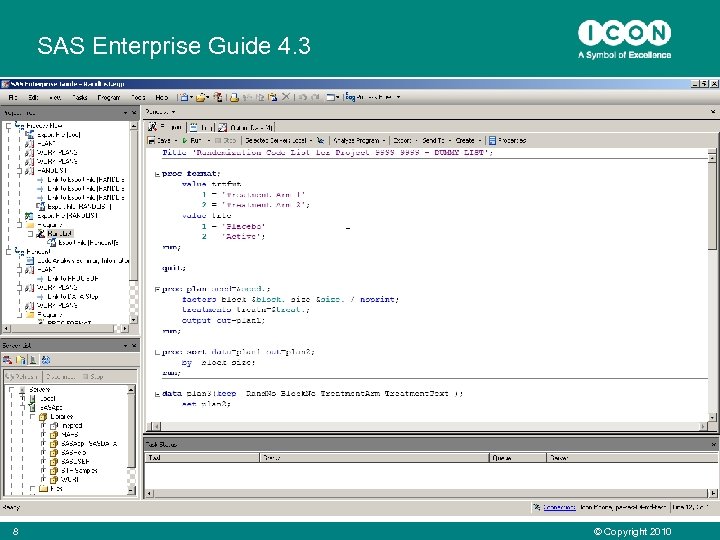Open the Tools menu
The height and width of the screenshot is (540, 720).
(138, 97)
